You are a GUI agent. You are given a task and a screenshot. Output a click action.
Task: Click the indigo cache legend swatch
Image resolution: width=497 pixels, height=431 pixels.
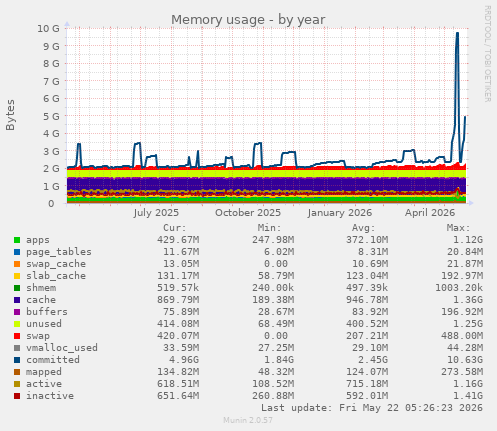coord(17,300)
